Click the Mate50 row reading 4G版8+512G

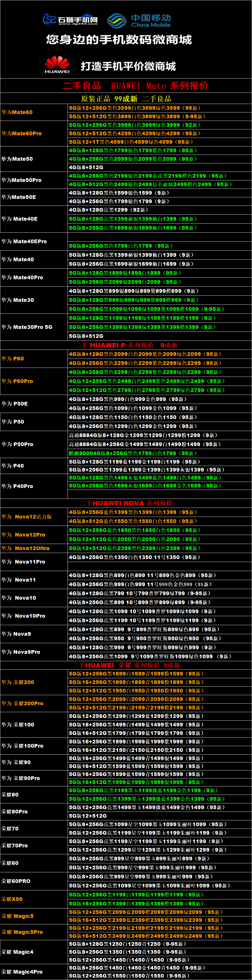click(x=160, y=167)
